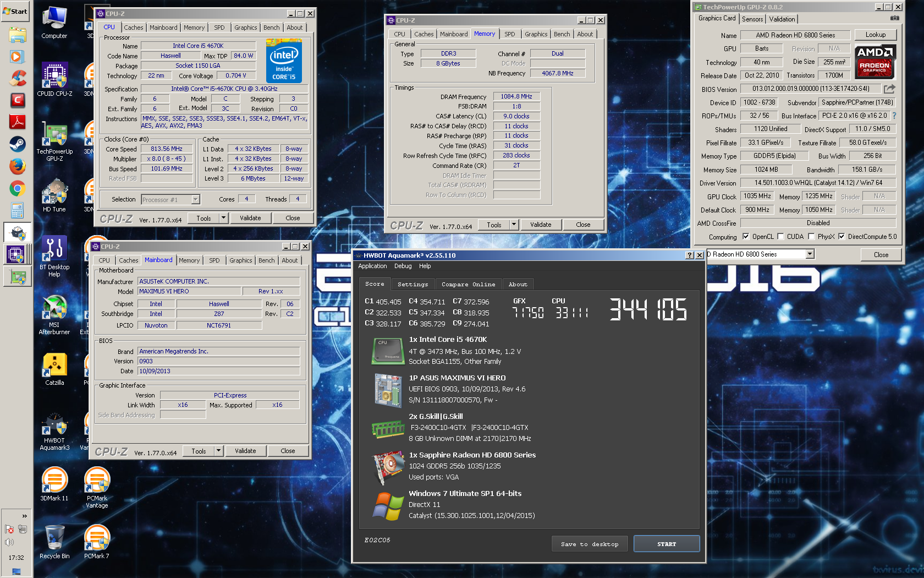The width and height of the screenshot is (924, 578).
Task: Open the Application menu in Aquamark3
Action: (372, 266)
